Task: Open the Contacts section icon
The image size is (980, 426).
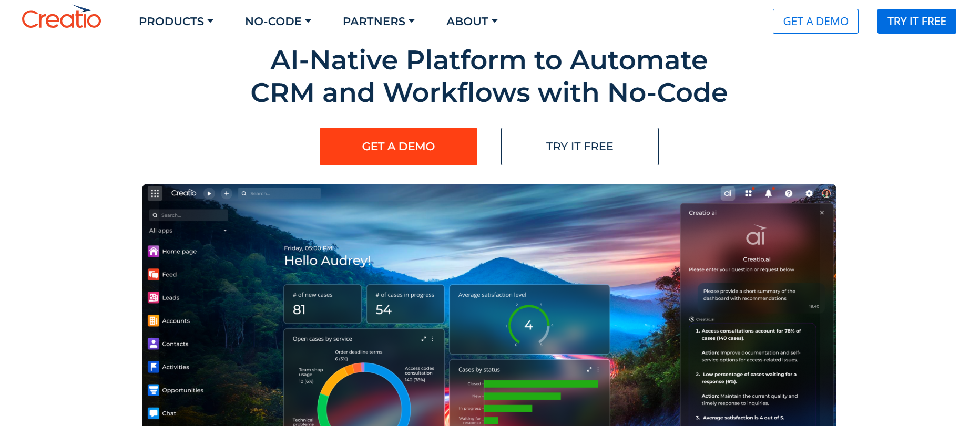Action: [154, 344]
